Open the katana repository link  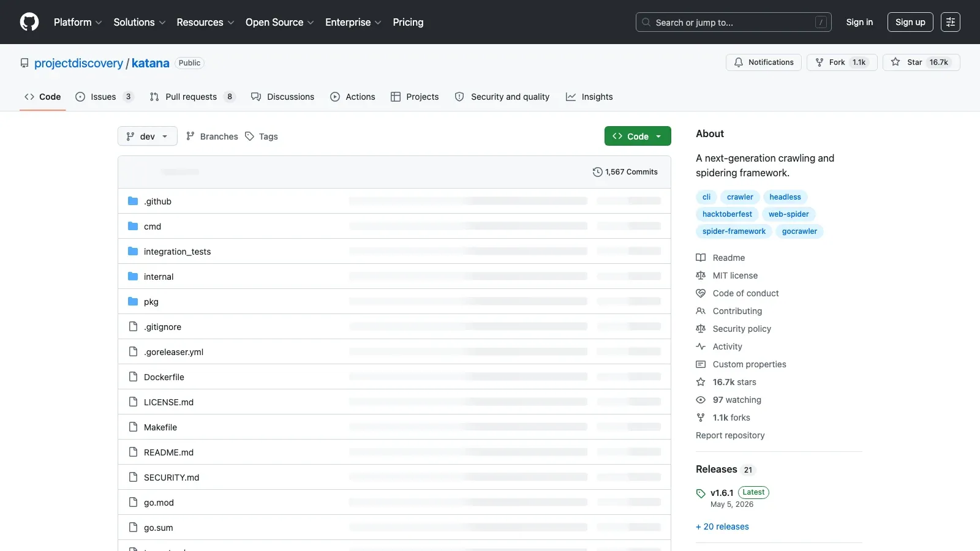[x=151, y=63]
